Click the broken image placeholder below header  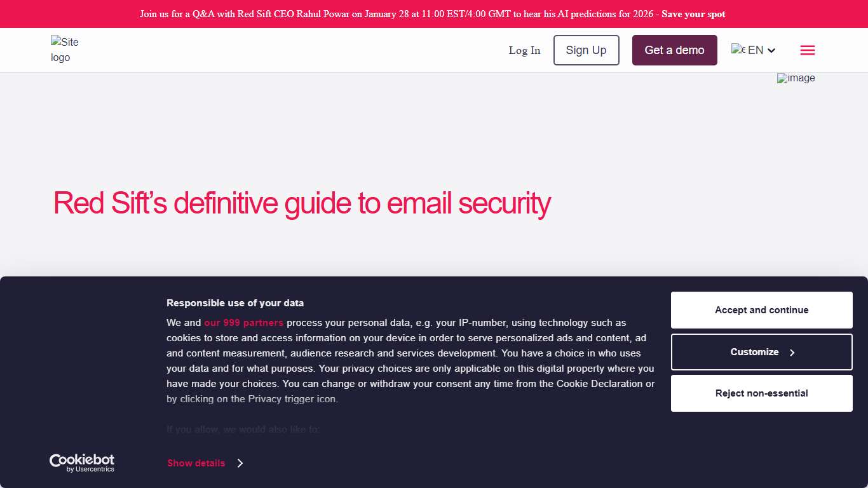coord(796,78)
